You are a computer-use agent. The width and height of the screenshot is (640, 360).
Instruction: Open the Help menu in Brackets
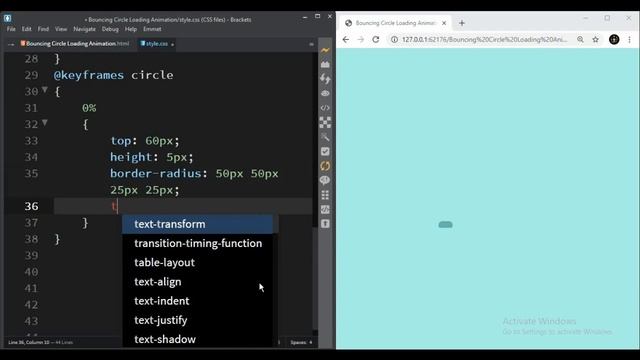[131, 29]
